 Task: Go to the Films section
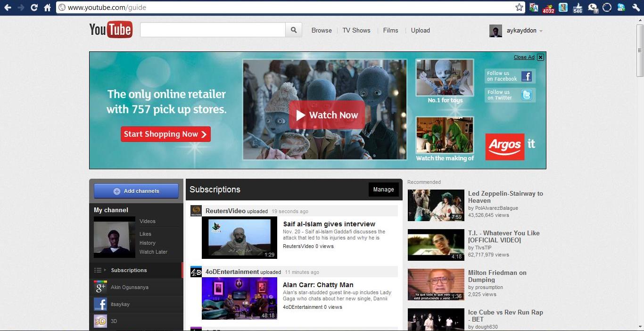pos(391,30)
